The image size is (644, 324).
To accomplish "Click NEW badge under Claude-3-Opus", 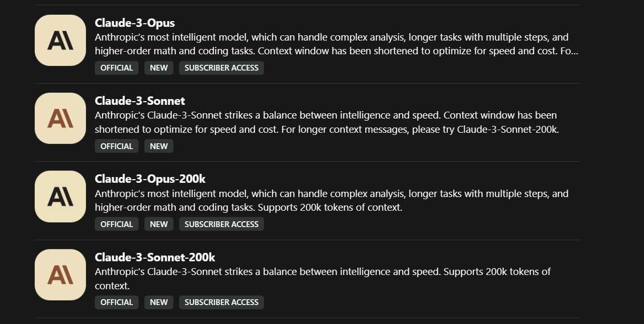I will coord(159,68).
